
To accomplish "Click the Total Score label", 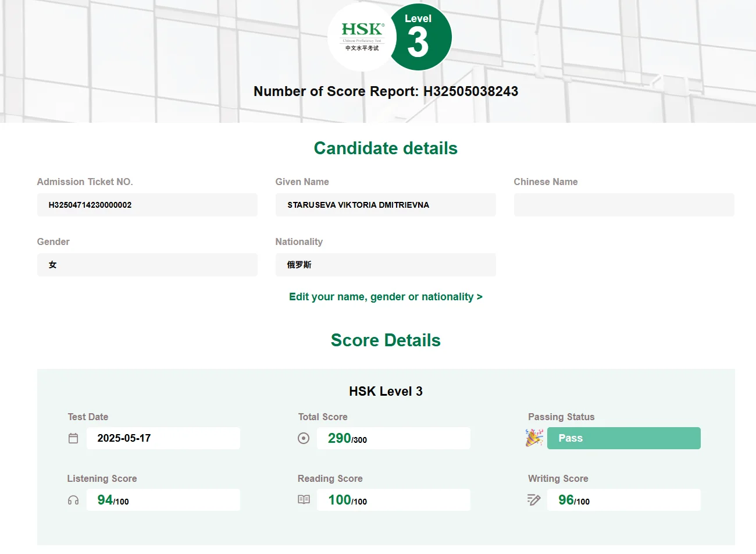I will (323, 417).
